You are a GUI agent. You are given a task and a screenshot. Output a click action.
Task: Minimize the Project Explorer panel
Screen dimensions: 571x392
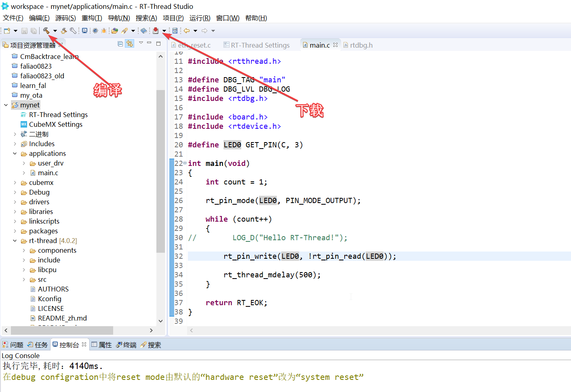click(149, 42)
